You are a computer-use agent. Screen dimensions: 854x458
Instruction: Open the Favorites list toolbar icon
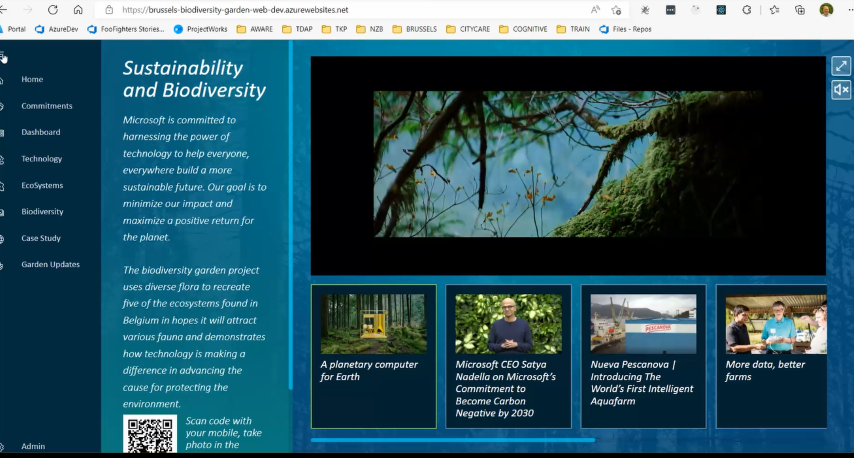point(774,10)
